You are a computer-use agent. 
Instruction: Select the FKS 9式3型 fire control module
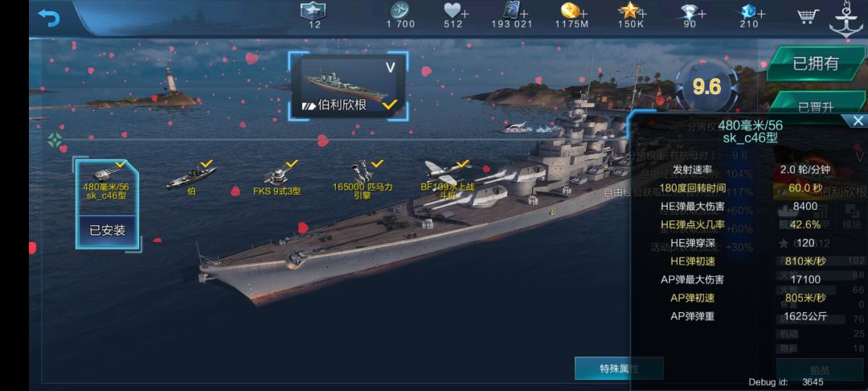click(276, 179)
